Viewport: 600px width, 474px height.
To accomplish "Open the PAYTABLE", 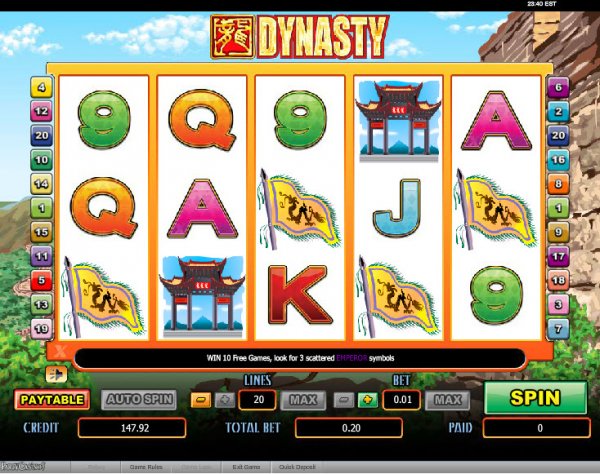I will click(52, 400).
